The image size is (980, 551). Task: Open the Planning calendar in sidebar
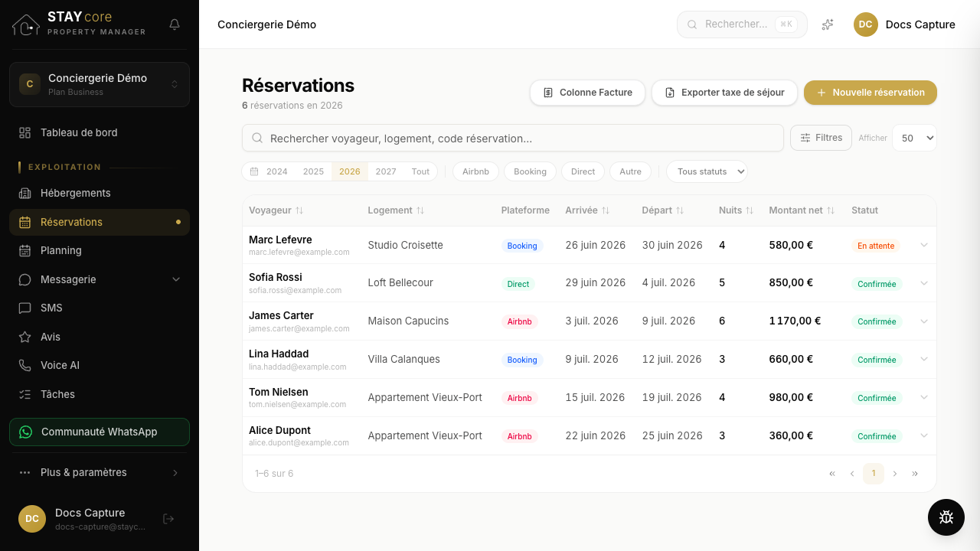100,250
